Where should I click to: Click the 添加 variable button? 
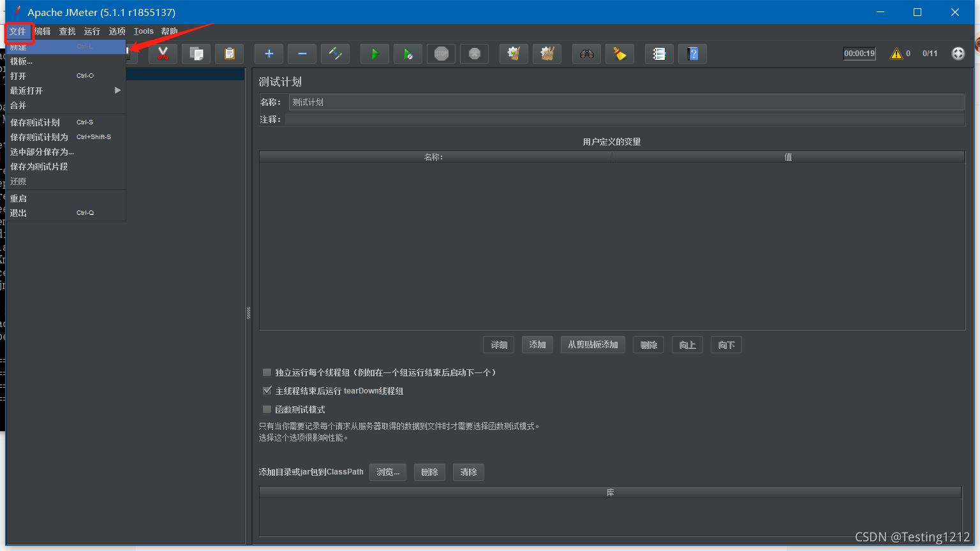(x=537, y=345)
